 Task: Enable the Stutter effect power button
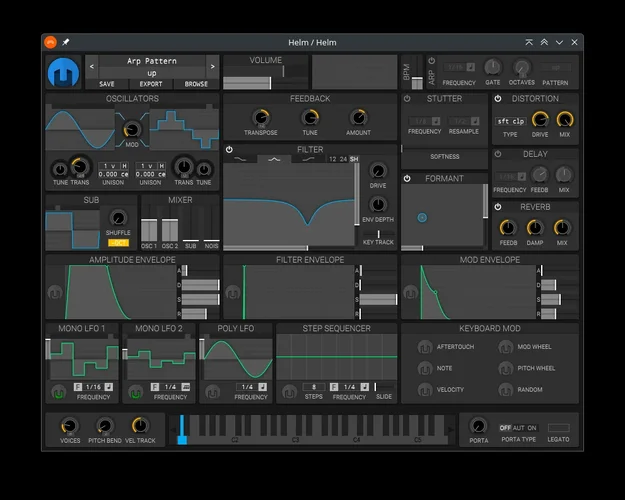408,99
